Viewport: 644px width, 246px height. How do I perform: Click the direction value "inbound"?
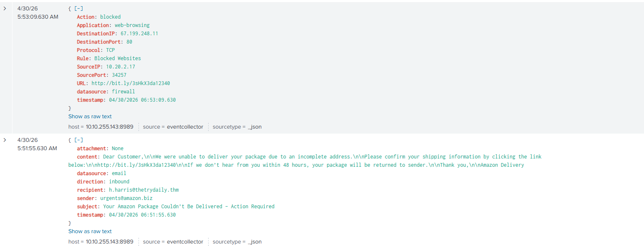point(119,182)
